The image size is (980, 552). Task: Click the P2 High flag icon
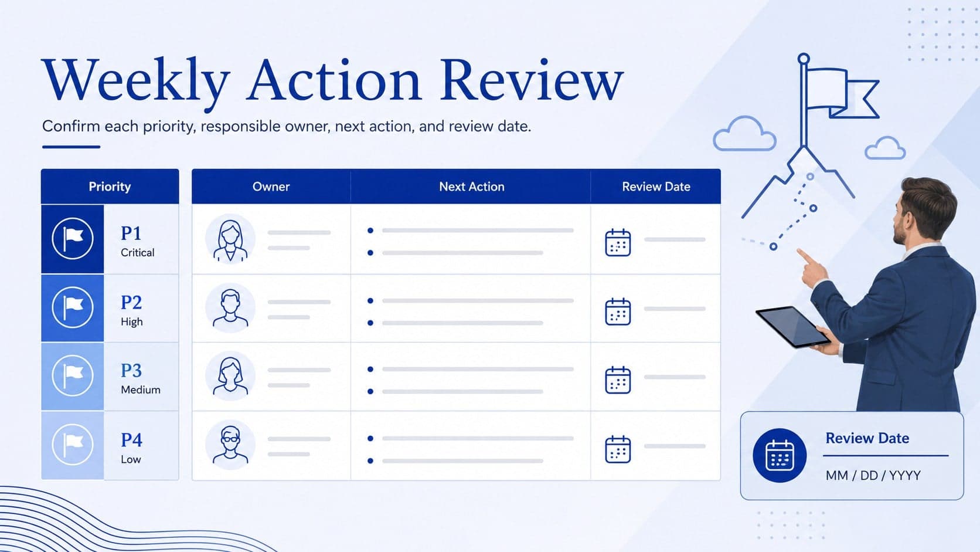73,307
